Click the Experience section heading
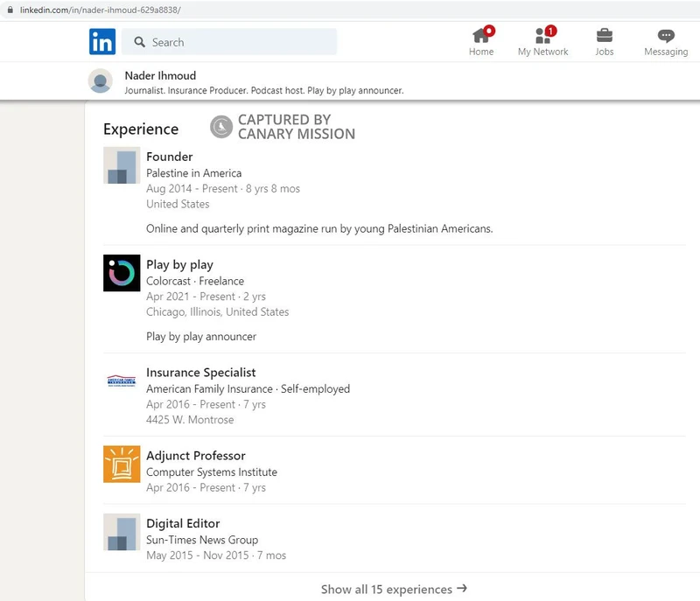 tap(141, 129)
